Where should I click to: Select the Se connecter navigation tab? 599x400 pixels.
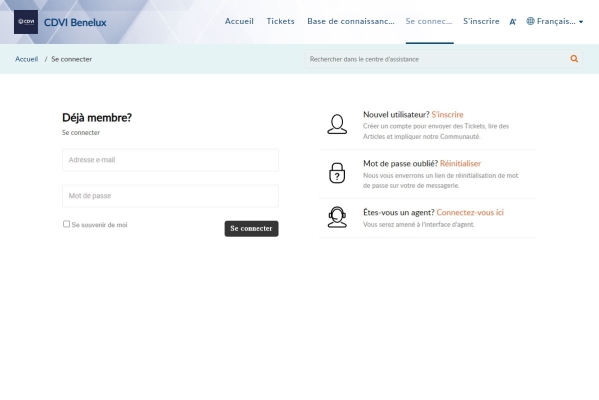click(x=429, y=21)
